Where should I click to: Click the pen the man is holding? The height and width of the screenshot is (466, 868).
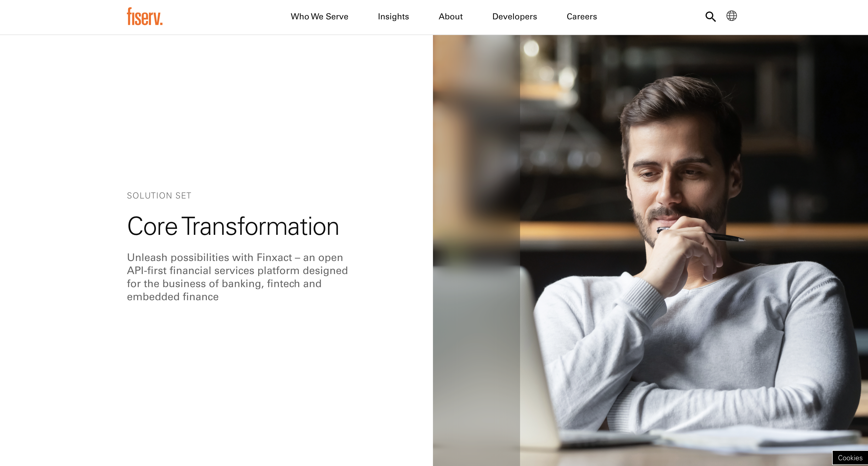pos(701,234)
